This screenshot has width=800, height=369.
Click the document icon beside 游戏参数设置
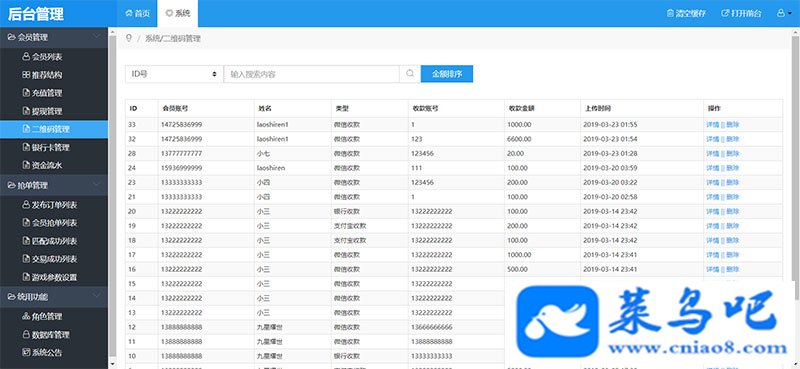27,277
